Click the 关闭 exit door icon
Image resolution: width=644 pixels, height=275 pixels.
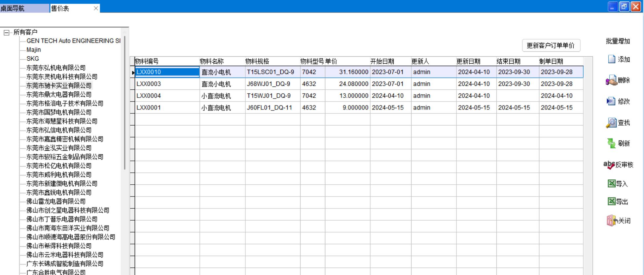point(612,221)
